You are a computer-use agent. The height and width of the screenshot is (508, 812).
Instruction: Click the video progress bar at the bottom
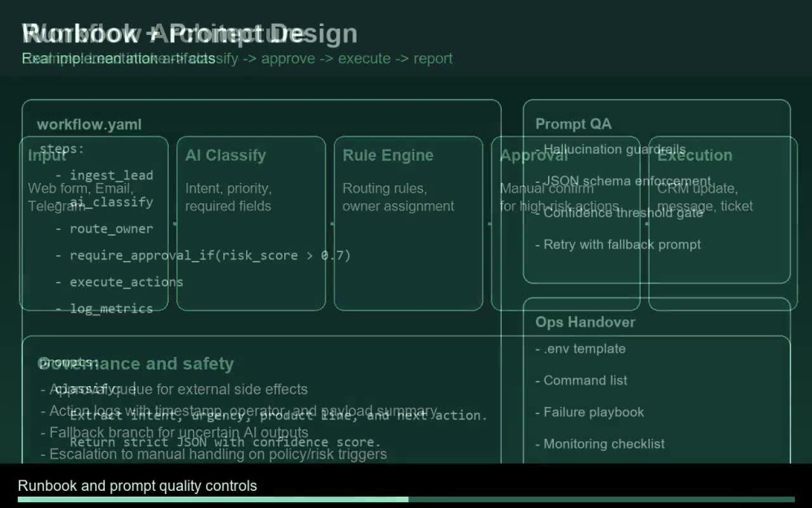(406, 500)
